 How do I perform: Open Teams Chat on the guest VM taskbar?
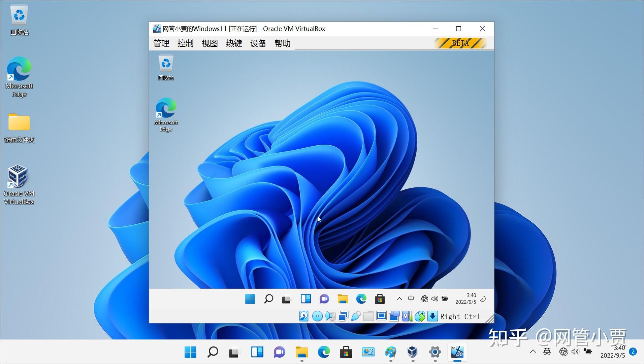(324, 299)
